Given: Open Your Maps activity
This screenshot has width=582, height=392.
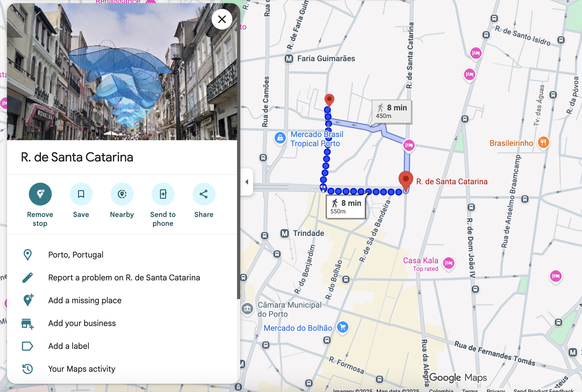Looking at the screenshot, I should click(x=82, y=369).
